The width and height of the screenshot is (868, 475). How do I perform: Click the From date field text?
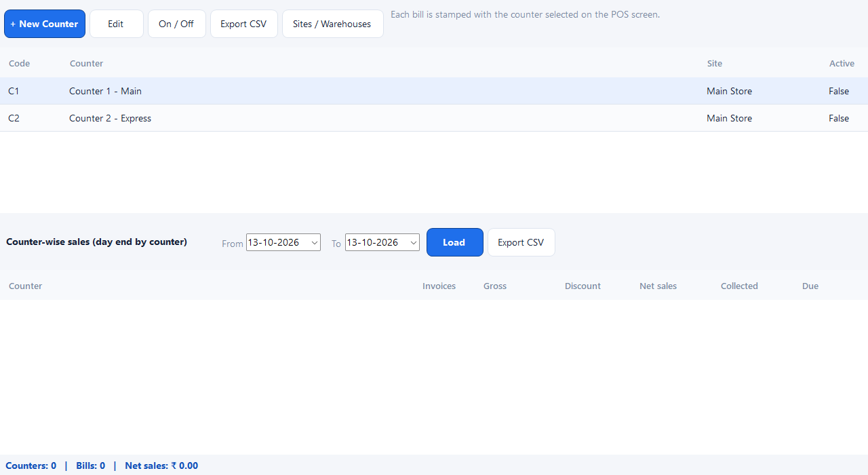click(x=273, y=242)
